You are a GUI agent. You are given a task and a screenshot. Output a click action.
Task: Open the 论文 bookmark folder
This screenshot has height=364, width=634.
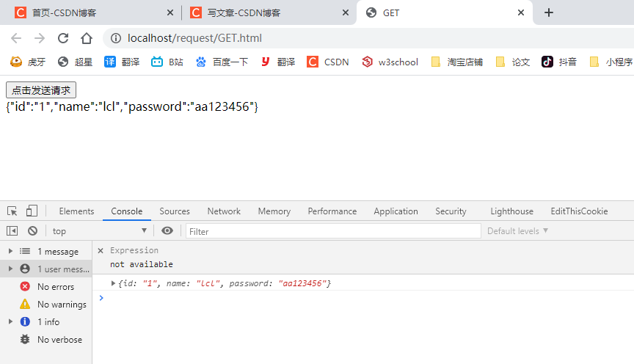(x=513, y=62)
